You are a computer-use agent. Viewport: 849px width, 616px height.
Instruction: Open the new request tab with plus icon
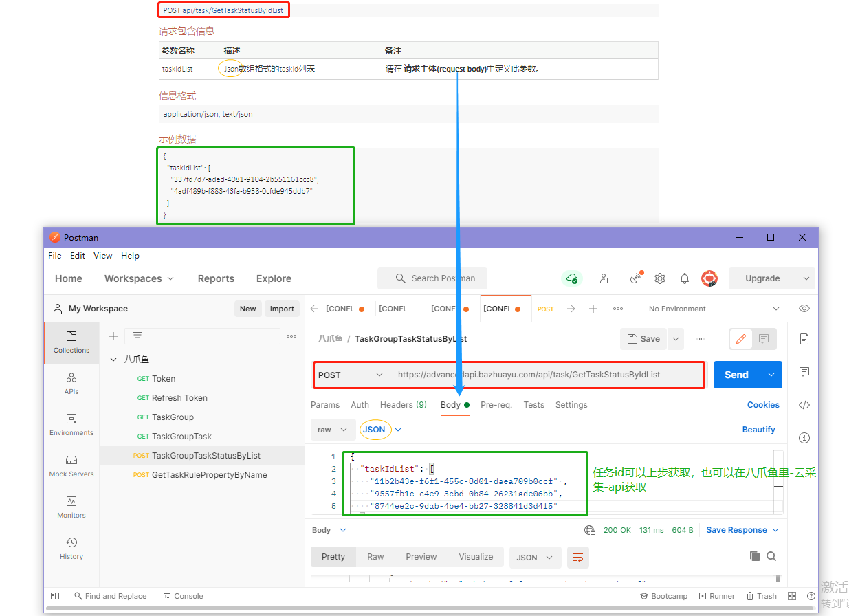593,309
